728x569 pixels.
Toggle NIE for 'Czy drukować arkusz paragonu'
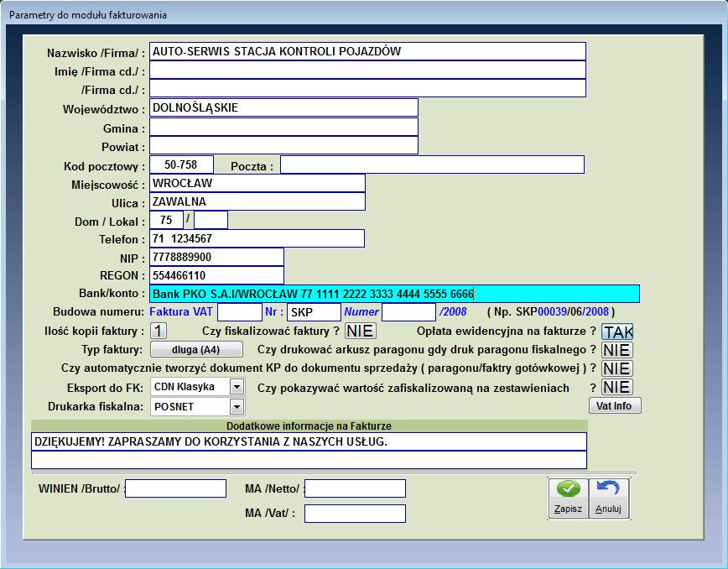pos(617,350)
